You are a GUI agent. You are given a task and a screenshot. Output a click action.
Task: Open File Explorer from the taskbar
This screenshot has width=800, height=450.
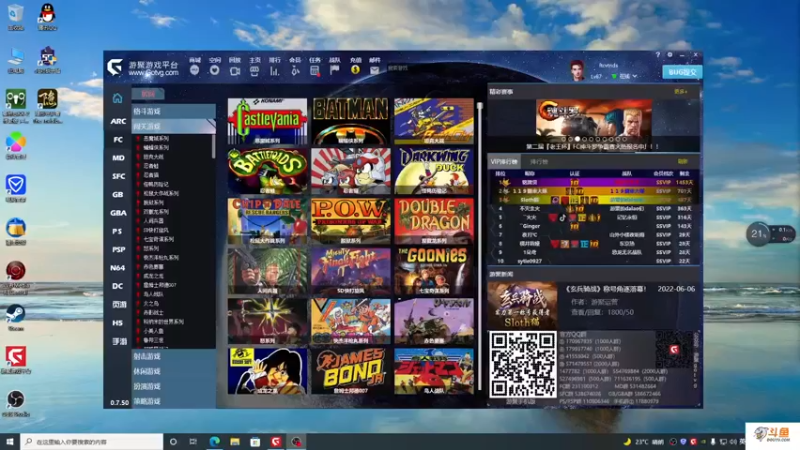coord(235,441)
